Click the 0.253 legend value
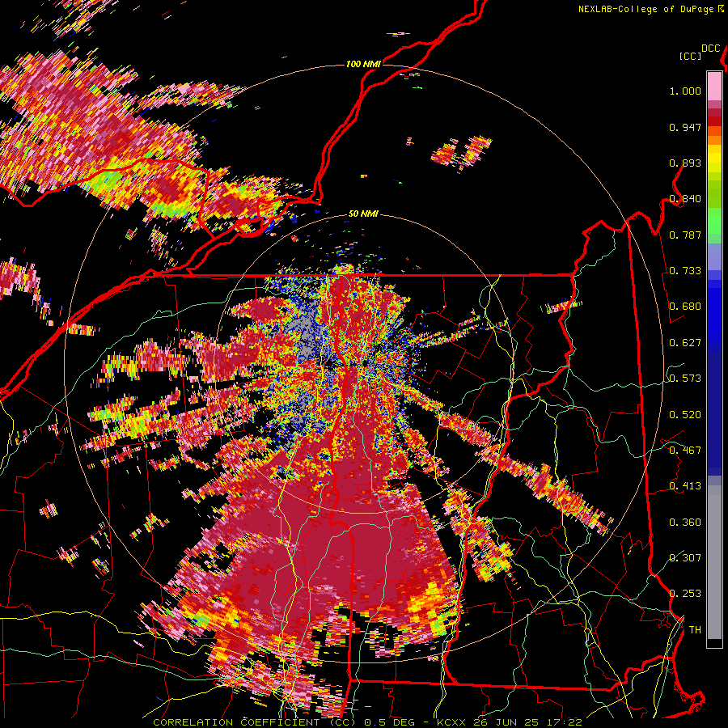 tap(685, 594)
